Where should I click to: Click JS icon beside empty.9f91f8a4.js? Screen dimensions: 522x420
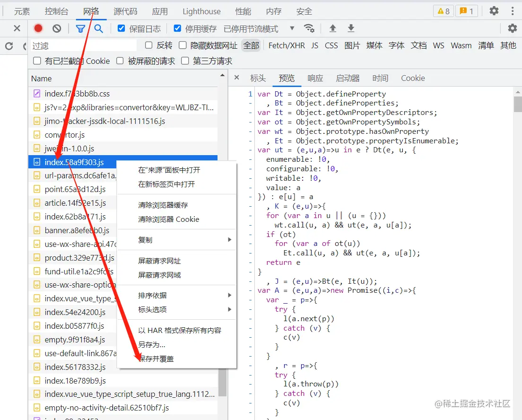coord(37,340)
